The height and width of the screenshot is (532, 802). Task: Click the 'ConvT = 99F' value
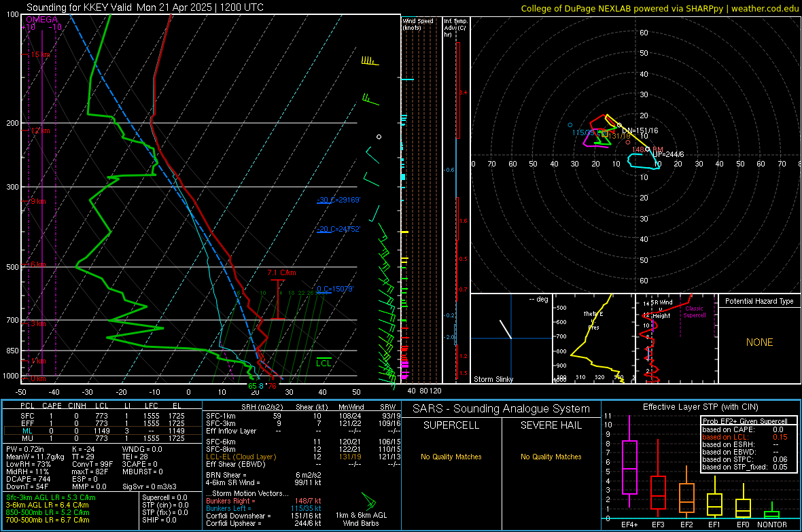click(x=92, y=464)
